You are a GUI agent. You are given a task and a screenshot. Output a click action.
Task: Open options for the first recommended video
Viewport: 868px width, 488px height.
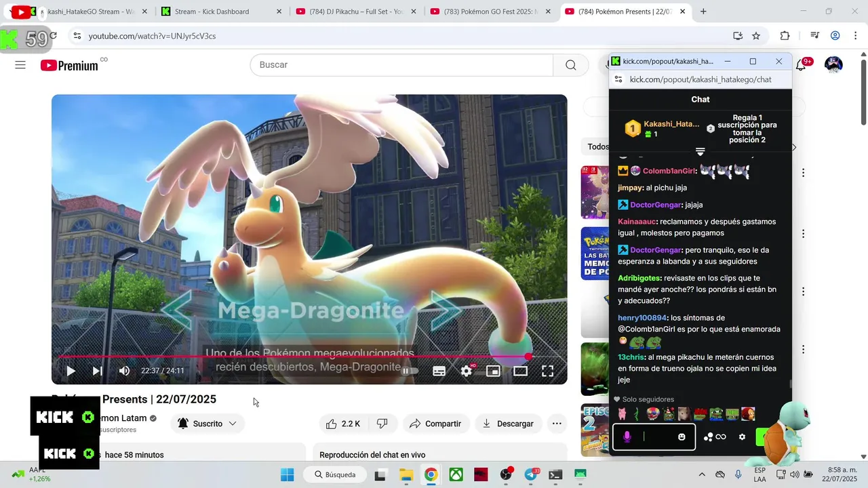tap(803, 173)
